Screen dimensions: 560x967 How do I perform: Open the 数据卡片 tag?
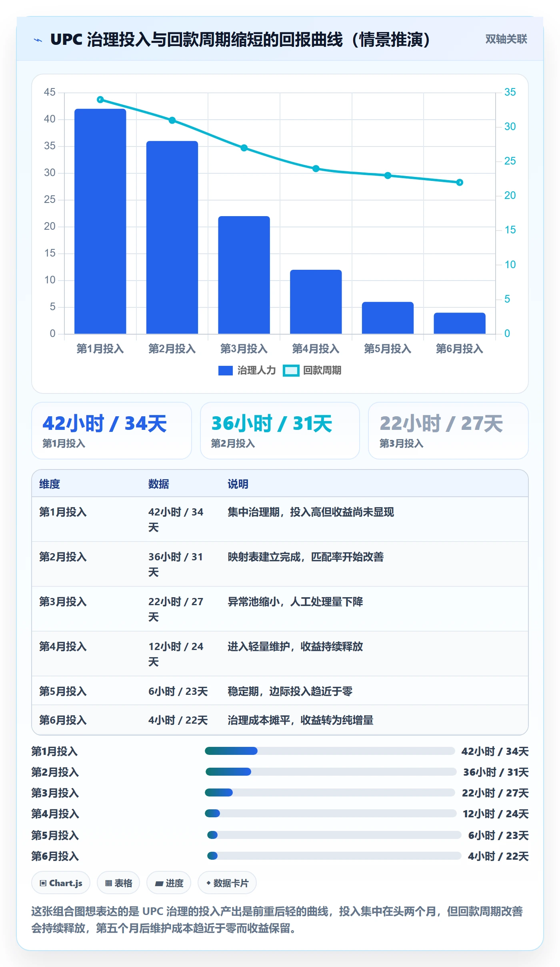(227, 883)
